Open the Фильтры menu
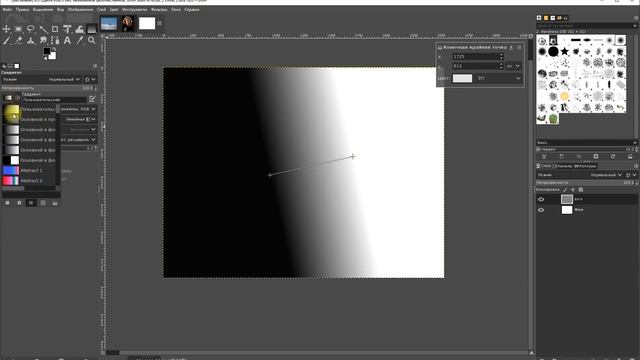Image resolution: width=640 pixels, height=360 pixels. coord(159,9)
